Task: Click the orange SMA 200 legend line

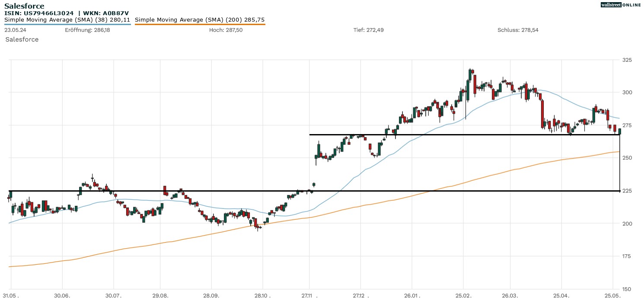Action: click(200, 24)
